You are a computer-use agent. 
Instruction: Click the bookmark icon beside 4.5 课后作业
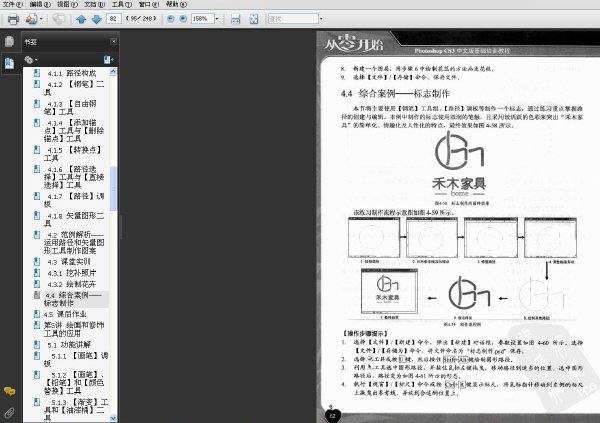[x=37, y=314]
